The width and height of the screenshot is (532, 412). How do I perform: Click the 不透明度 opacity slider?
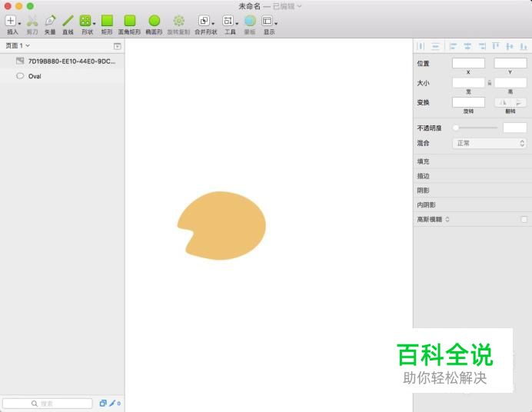pos(475,128)
